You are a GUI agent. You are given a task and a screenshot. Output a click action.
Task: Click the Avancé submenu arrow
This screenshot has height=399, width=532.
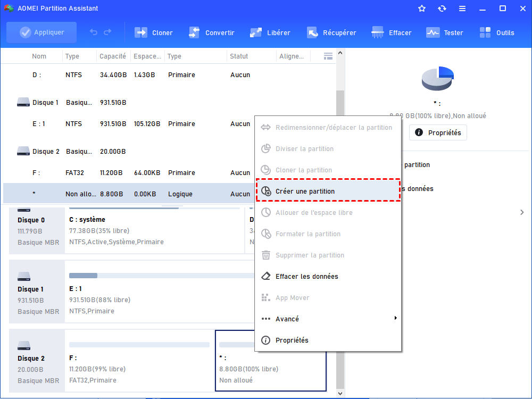coord(395,318)
